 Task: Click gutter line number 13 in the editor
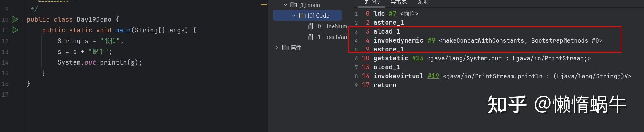pyautogui.click(x=5, y=52)
